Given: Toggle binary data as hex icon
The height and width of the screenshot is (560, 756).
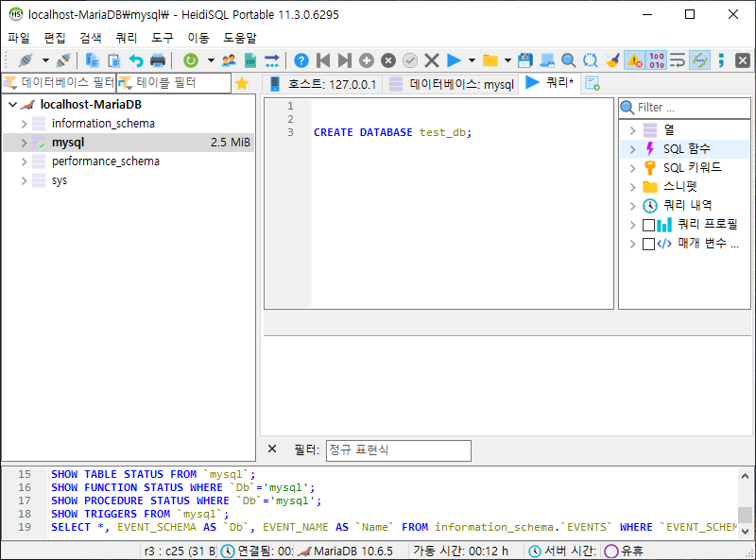Looking at the screenshot, I should pos(656,60).
